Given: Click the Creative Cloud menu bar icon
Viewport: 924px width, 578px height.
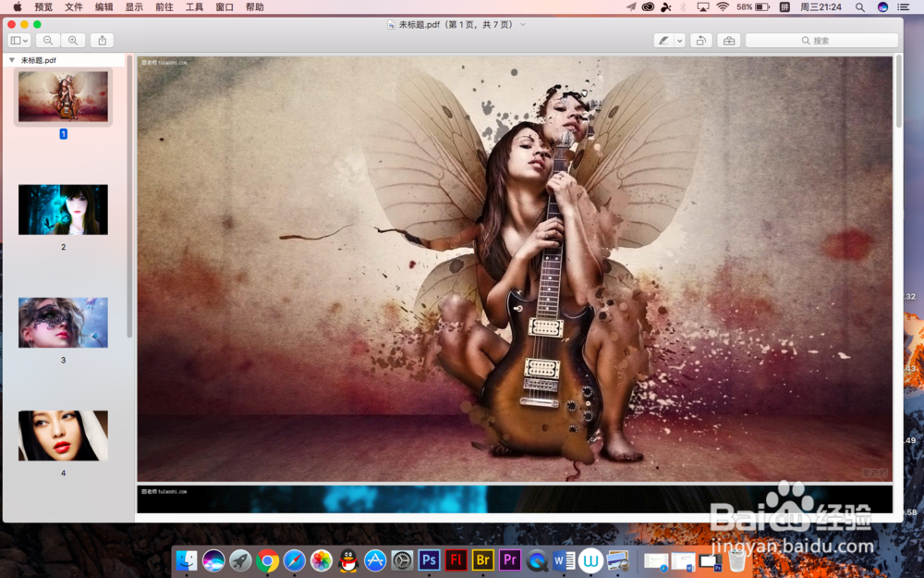Looking at the screenshot, I should 649,7.
